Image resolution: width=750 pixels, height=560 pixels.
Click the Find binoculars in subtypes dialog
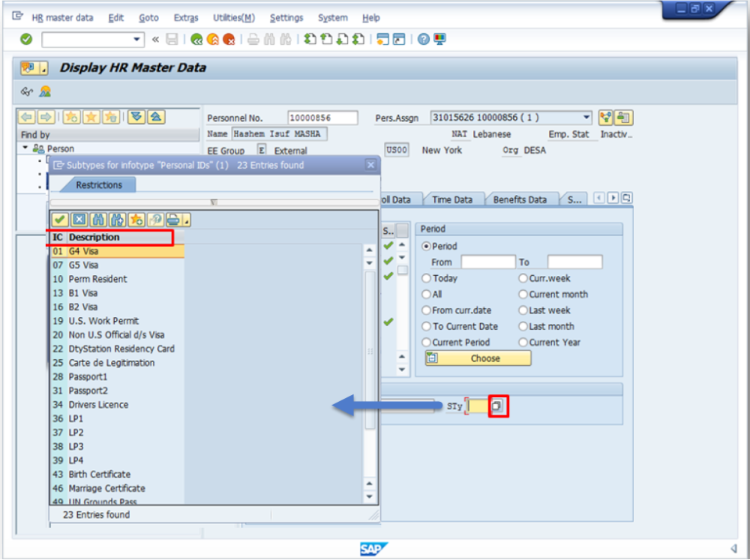pyautogui.click(x=98, y=220)
